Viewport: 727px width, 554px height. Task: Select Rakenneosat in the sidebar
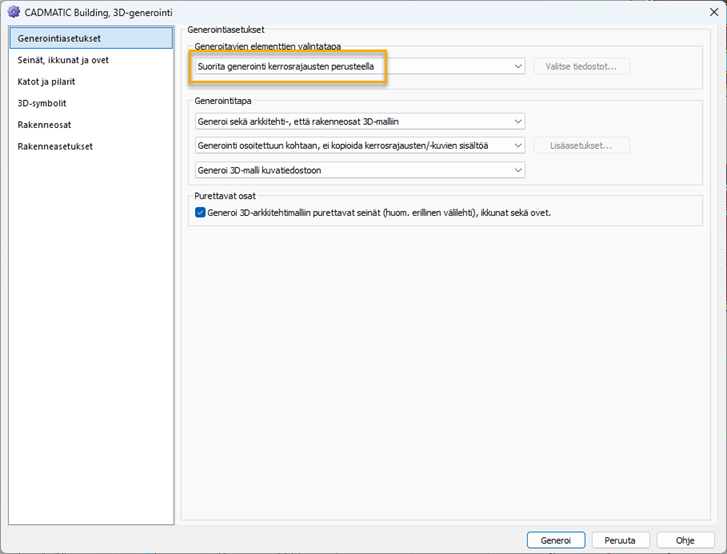click(x=43, y=125)
